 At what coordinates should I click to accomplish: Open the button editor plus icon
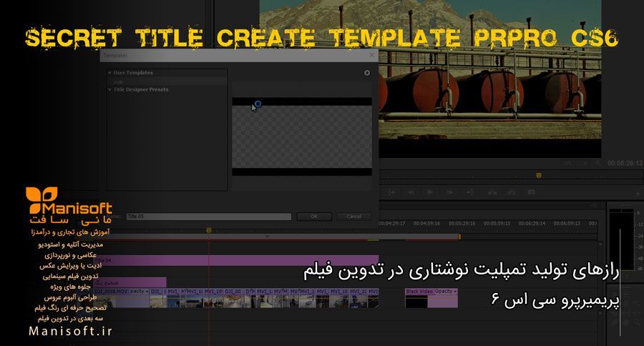[637, 193]
